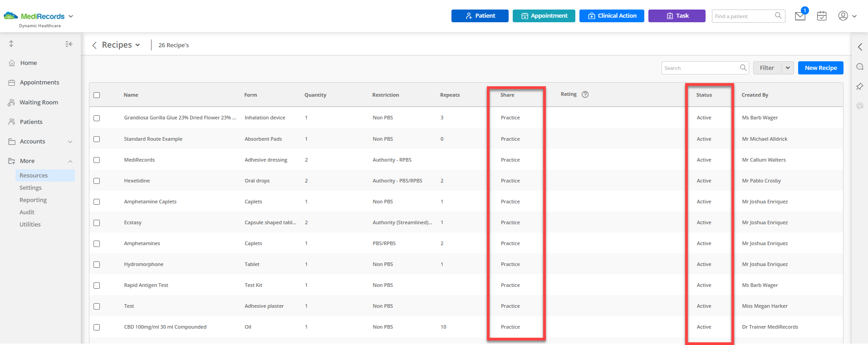The height and width of the screenshot is (345, 868).
Task: Collapse the sidebar menu icon
Action: (69, 44)
